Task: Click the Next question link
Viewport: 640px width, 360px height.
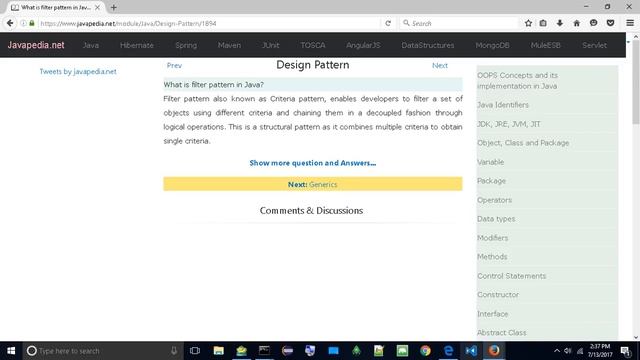Action: tap(440, 65)
